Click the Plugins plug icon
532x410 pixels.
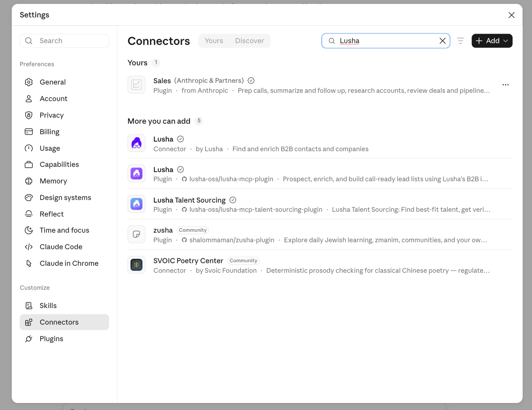click(29, 339)
